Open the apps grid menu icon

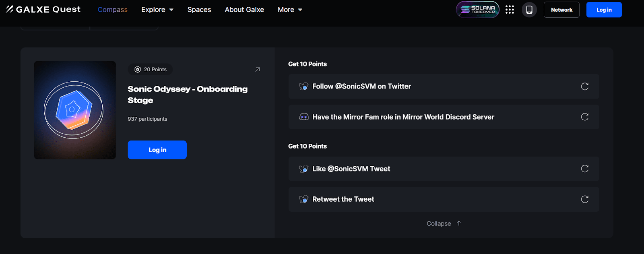tap(510, 10)
